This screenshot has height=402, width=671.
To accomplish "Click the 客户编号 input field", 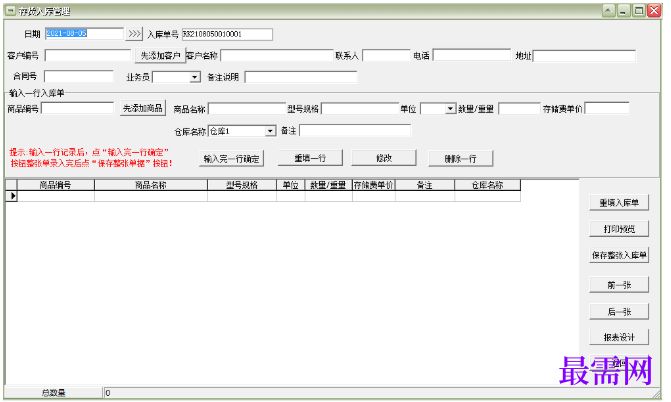I will [88, 55].
